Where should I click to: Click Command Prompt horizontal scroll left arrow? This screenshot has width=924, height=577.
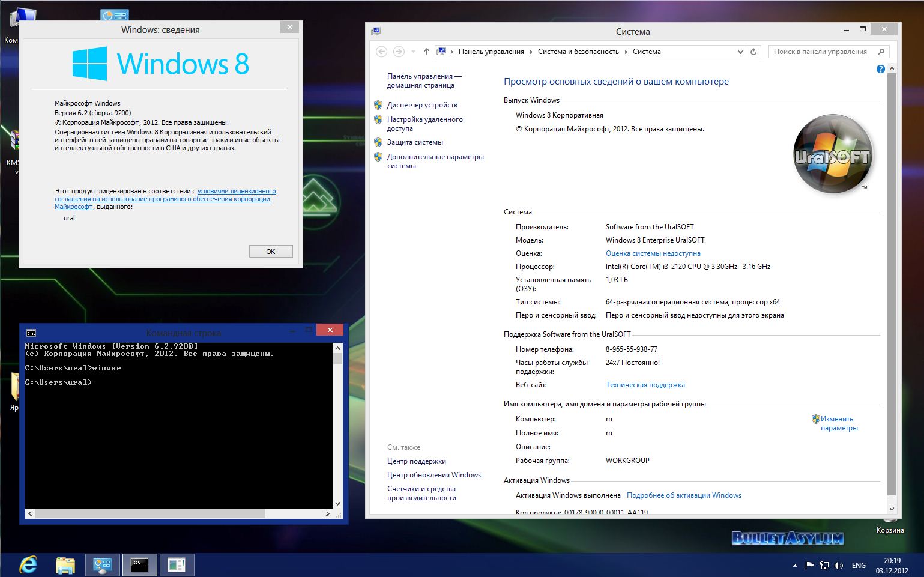[30, 513]
